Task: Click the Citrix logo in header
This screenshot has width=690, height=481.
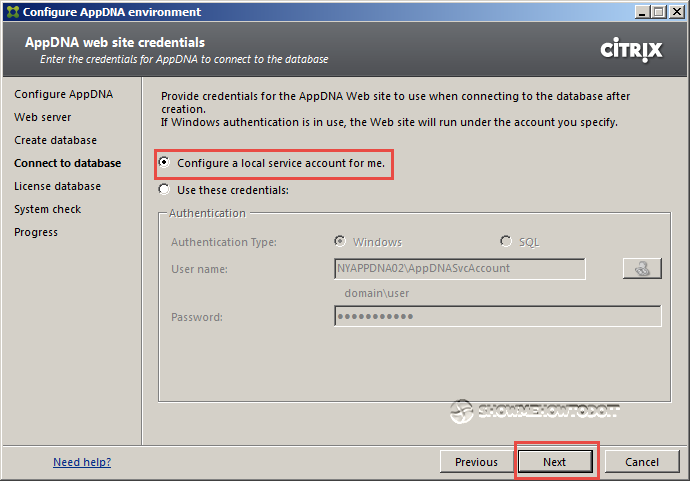Action: [x=631, y=49]
